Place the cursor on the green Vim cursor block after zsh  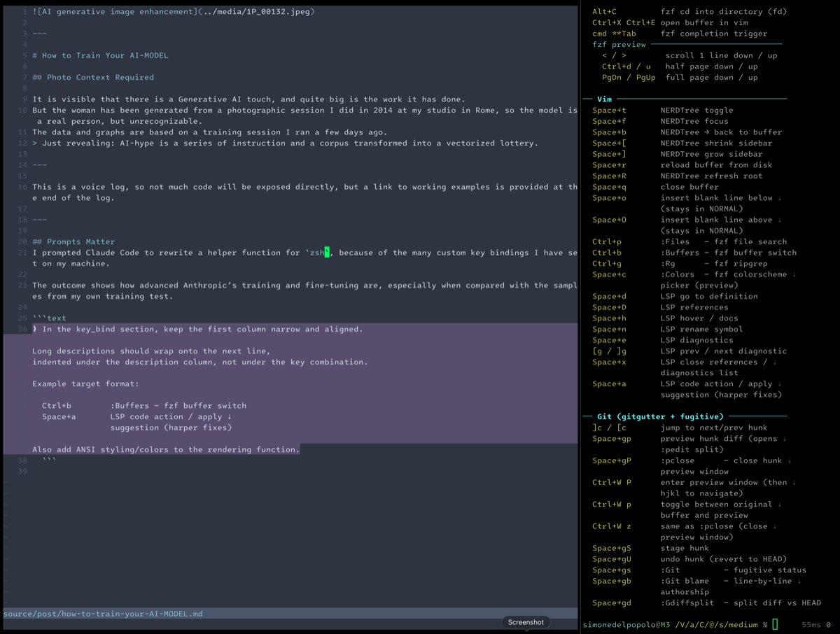pyautogui.click(x=327, y=253)
